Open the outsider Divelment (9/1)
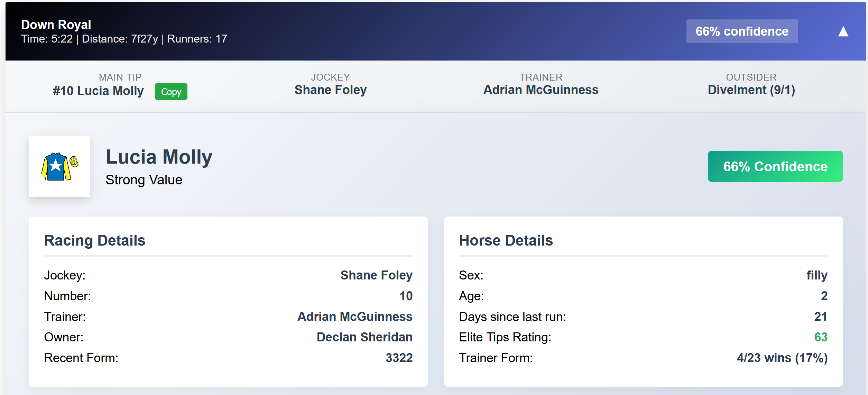The image size is (868, 395). point(751,90)
